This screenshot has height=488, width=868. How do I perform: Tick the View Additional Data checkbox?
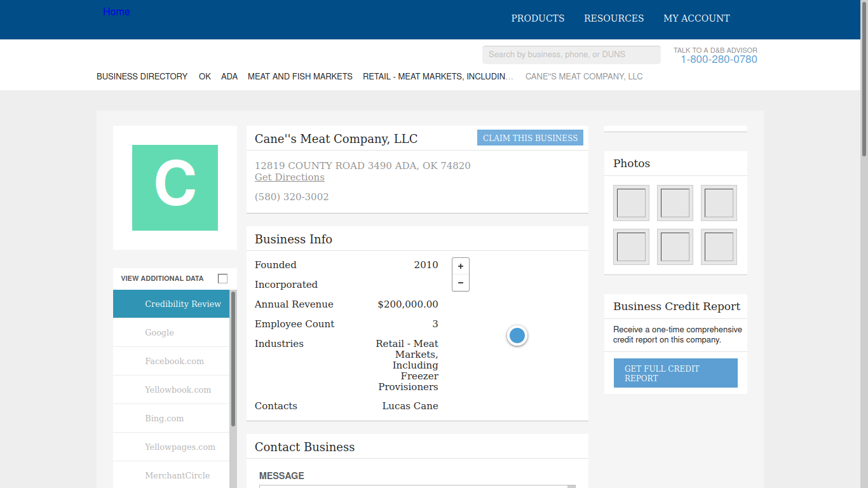pyautogui.click(x=222, y=278)
